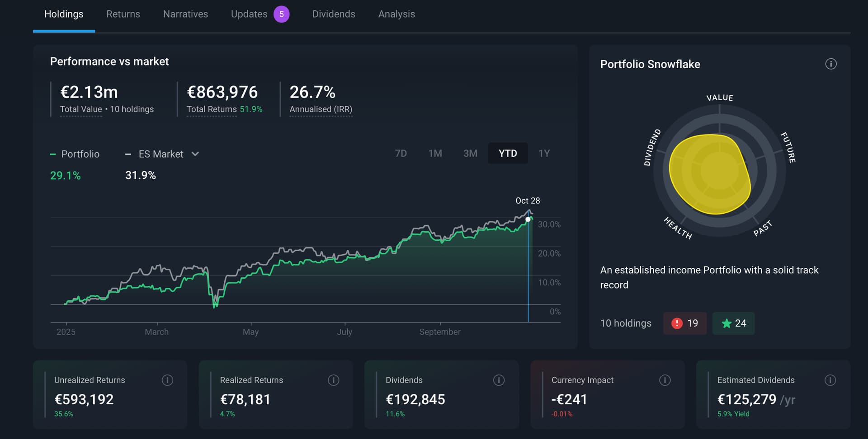868x439 pixels.
Task: Click the Annualised (IRR) label
Action: coord(321,109)
